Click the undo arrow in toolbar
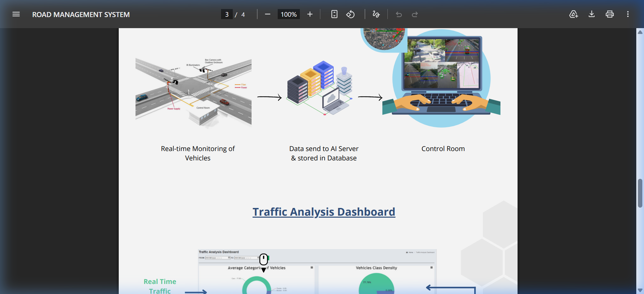Viewport: 644px width, 294px height. [x=398, y=14]
